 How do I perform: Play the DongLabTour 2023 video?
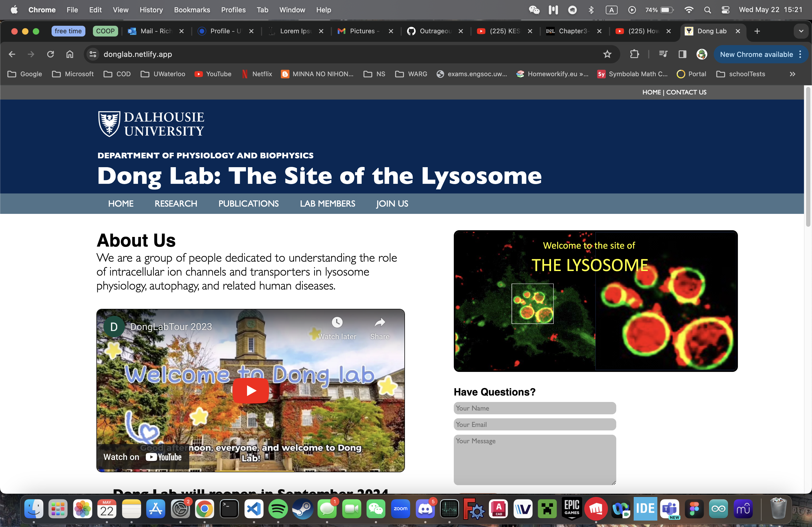tap(251, 390)
